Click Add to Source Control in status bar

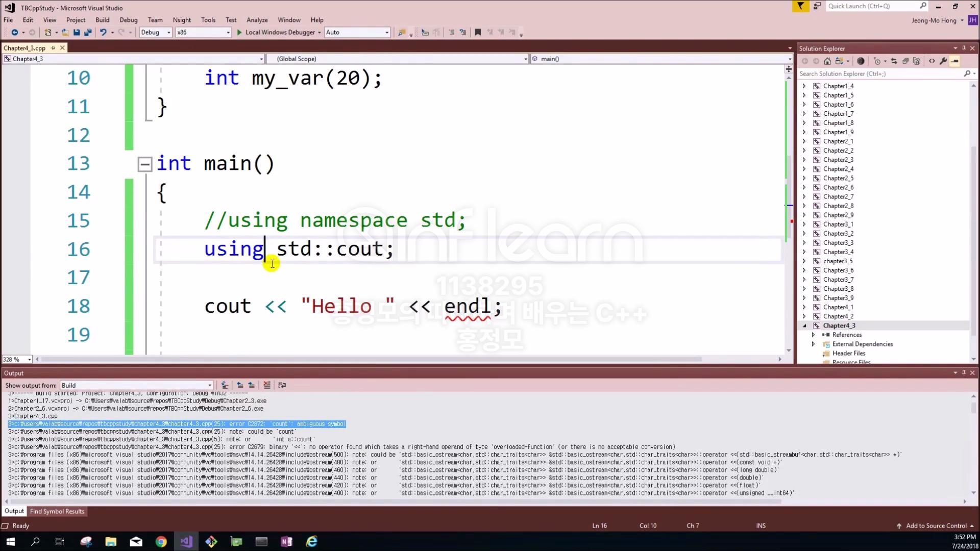936,525
